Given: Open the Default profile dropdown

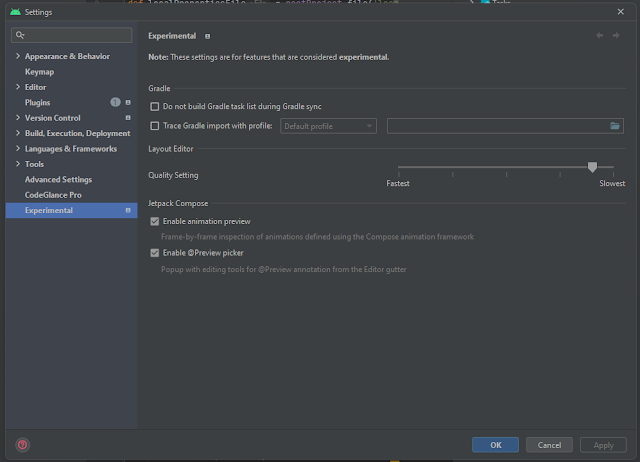Looking at the screenshot, I should point(328,126).
